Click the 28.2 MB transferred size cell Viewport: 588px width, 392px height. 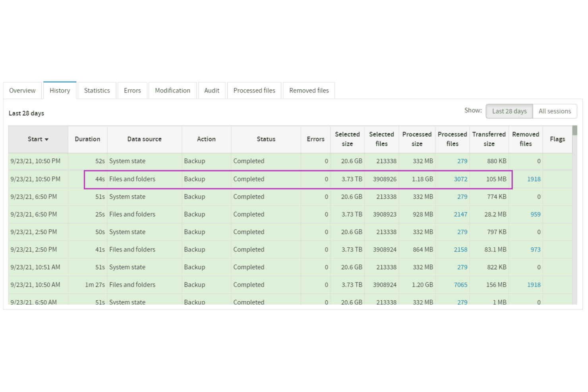[x=489, y=214]
